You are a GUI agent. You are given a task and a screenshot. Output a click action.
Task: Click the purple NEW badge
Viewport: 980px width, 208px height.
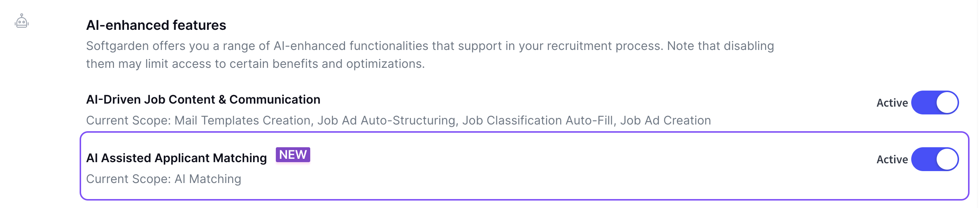click(x=293, y=155)
